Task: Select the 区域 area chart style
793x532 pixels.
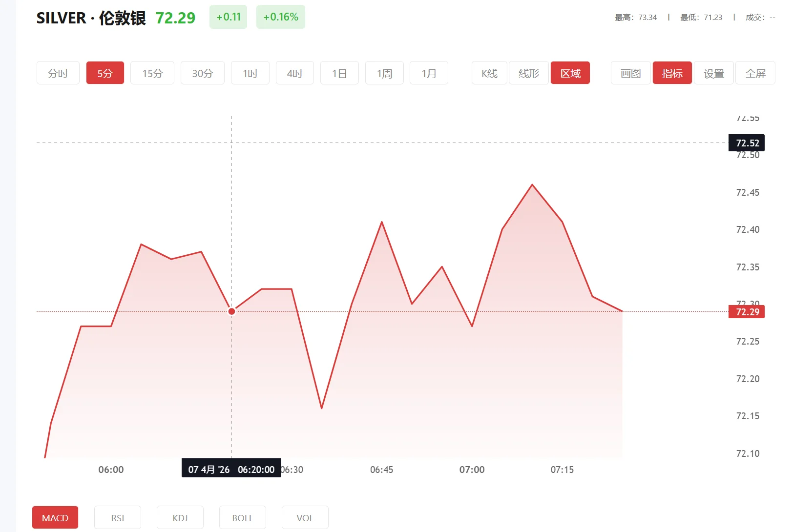Action: click(570, 73)
